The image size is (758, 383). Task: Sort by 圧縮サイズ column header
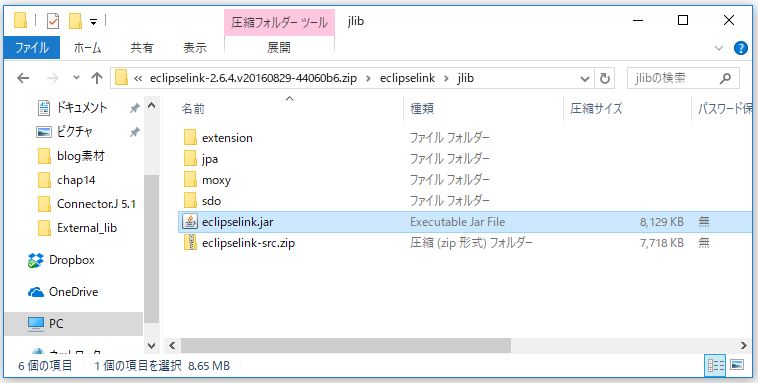click(596, 109)
